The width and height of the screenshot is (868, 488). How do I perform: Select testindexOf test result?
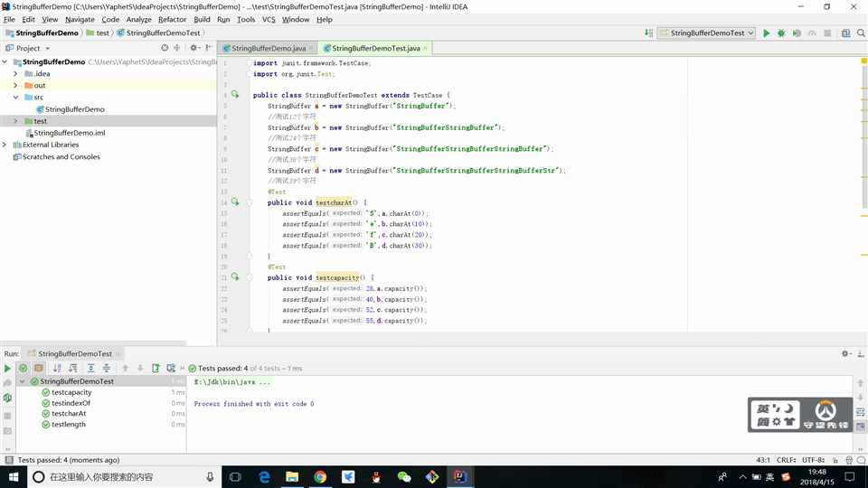tap(71, 403)
